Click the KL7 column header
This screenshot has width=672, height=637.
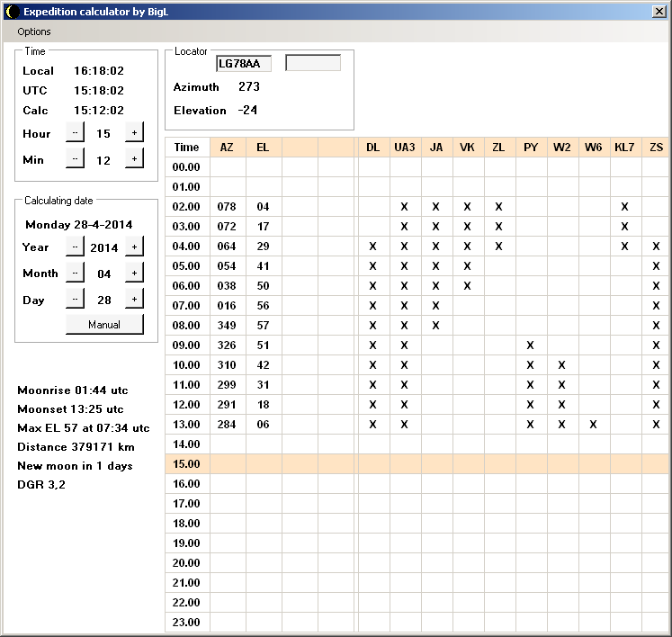coord(623,147)
